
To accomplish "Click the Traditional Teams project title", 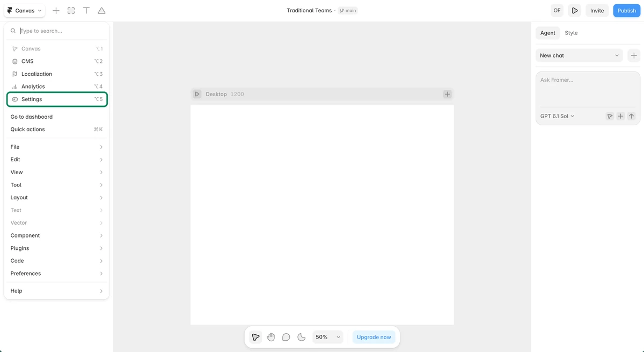I will 309,11.
